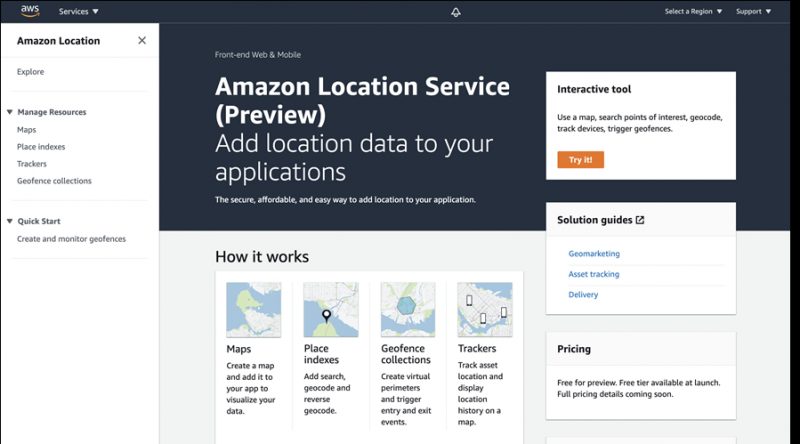Open the Support dropdown menu

pos(753,11)
